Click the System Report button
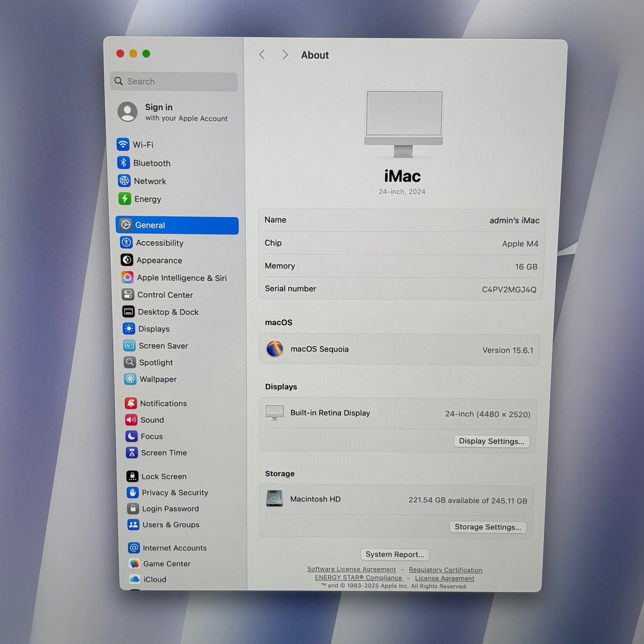 coord(394,554)
